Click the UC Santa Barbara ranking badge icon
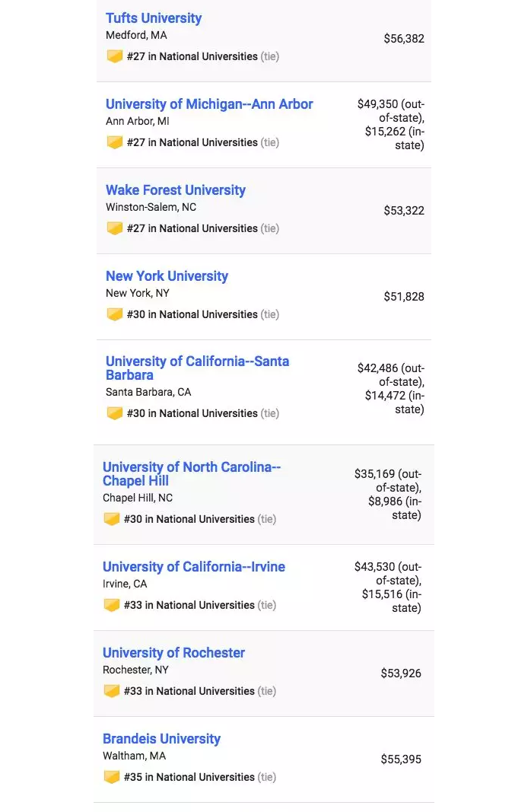 point(114,412)
